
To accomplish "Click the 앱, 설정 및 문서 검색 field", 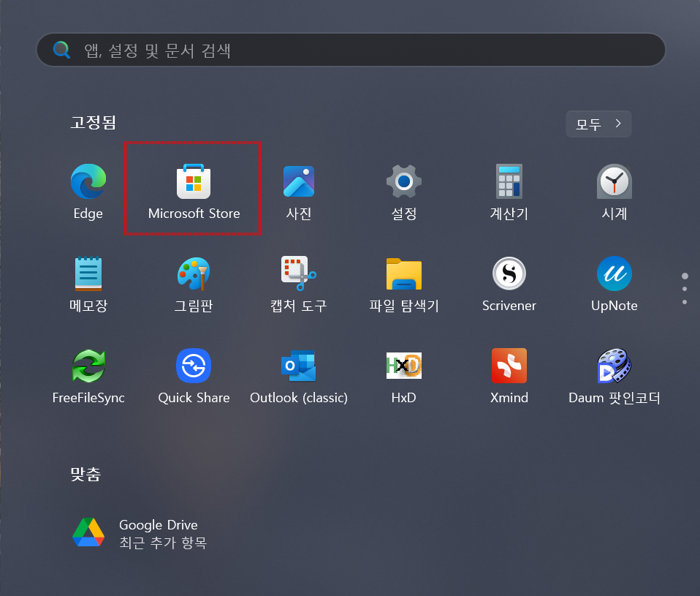I will pyautogui.click(x=351, y=50).
